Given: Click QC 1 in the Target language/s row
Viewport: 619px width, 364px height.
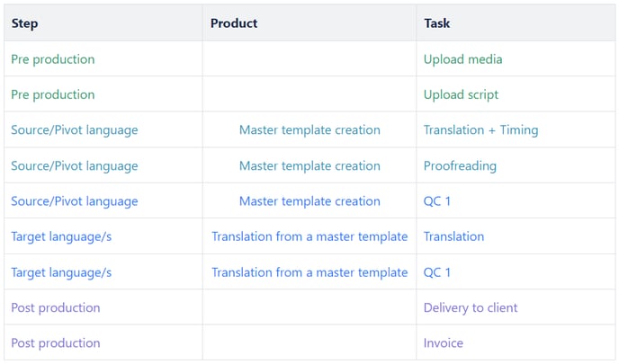Looking at the screenshot, I should pos(437,272).
